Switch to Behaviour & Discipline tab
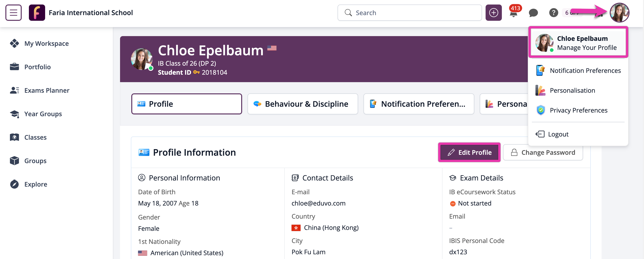 tap(303, 104)
